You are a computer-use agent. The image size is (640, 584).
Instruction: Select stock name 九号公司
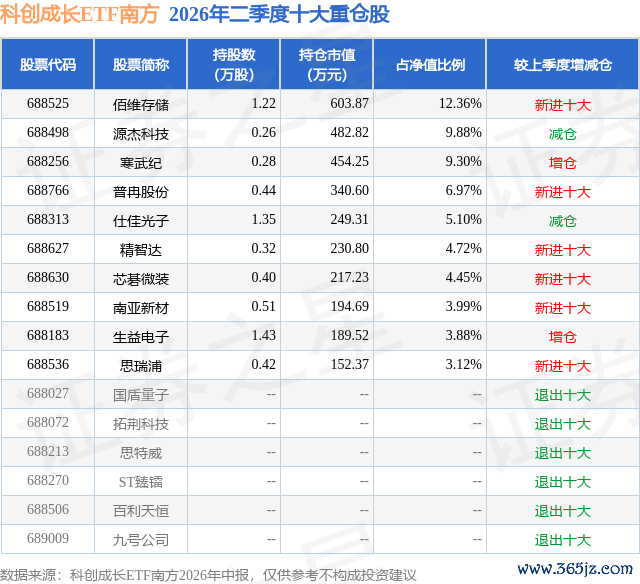point(141,540)
